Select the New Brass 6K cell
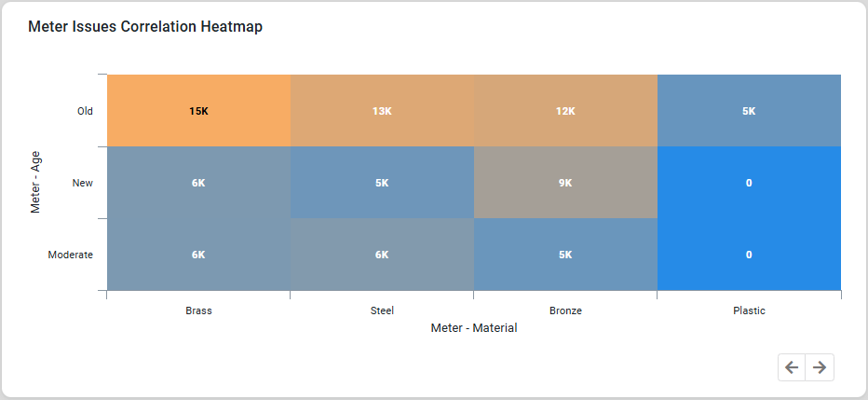The width and height of the screenshot is (868, 400). coord(198,183)
